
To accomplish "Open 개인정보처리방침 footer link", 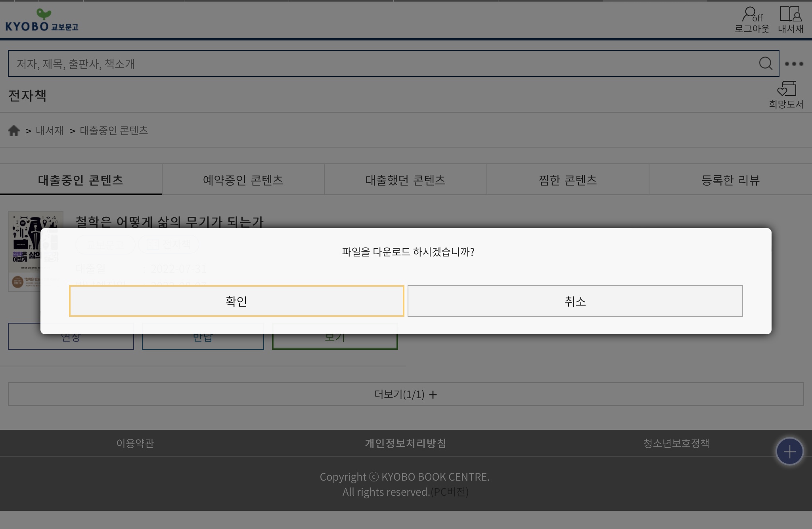I will [406, 443].
